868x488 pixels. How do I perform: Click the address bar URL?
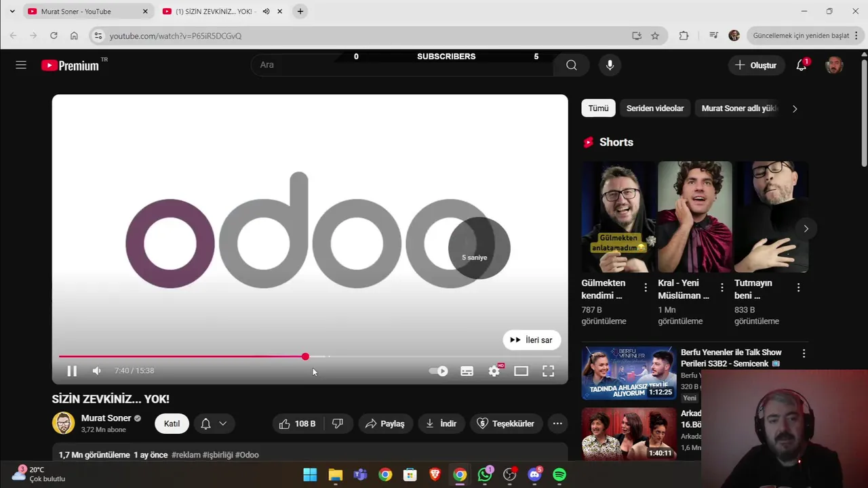(x=176, y=36)
